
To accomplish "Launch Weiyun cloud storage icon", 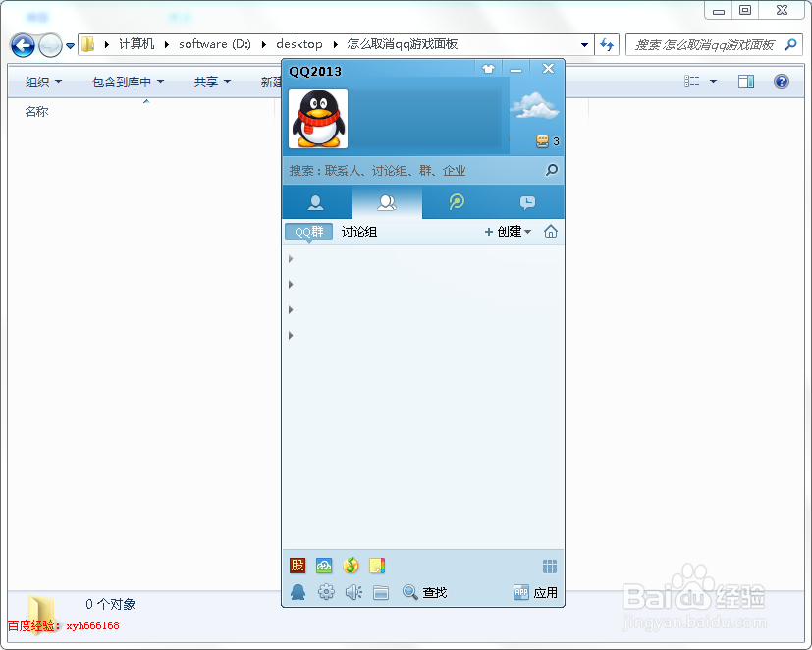I will pos(324,565).
